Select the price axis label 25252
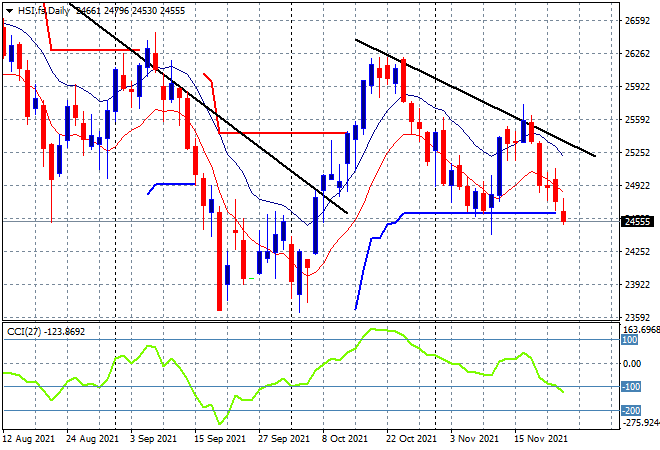The width and height of the screenshot is (660, 450). click(x=637, y=153)
